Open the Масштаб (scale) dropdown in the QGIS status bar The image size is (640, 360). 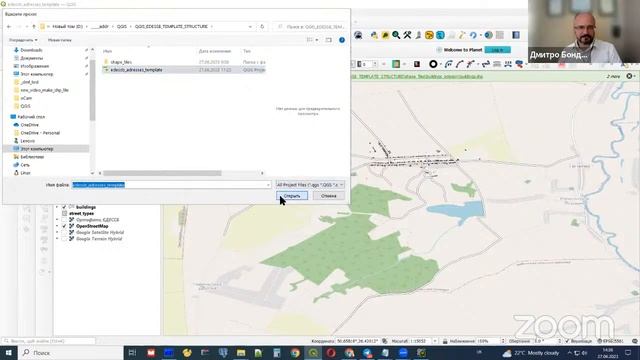435,341
